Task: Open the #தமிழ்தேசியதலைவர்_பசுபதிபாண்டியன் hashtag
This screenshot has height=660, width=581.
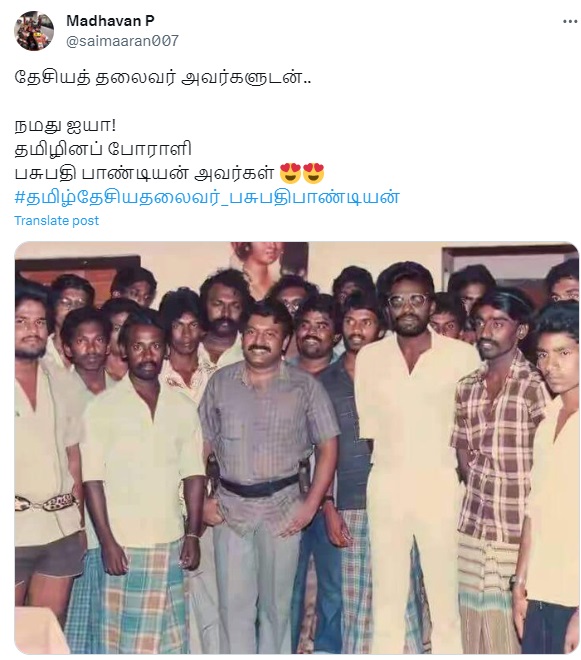Action: pos(207,197)
